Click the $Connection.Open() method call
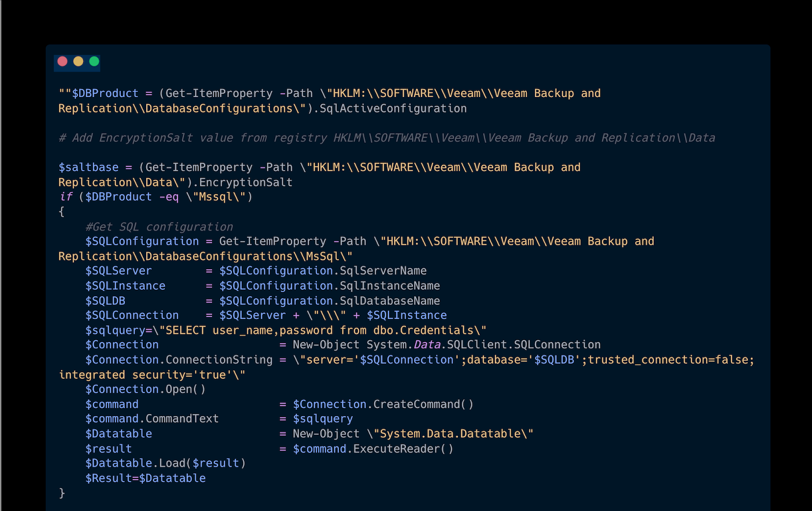The image size is (812, 511). point(145,389)
